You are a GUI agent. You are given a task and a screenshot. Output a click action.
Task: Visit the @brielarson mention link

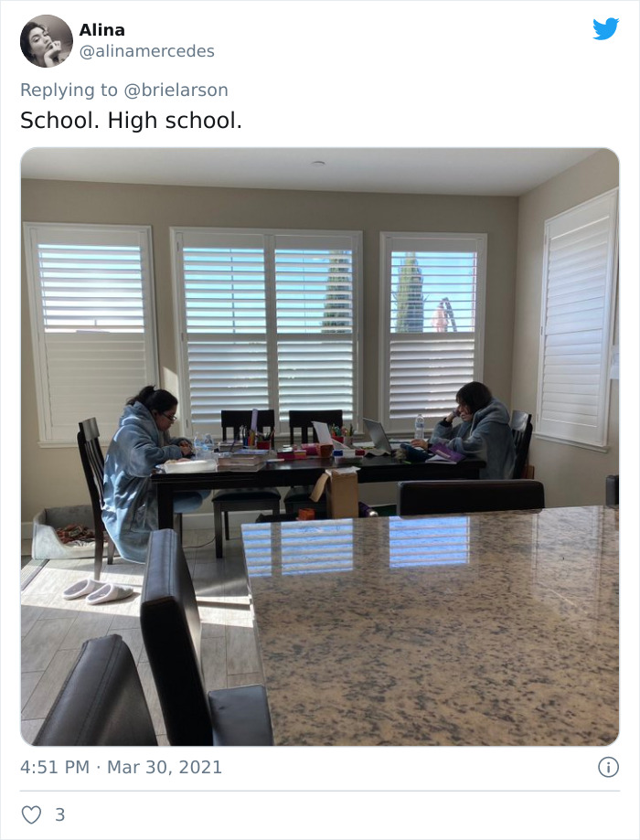tap(176, 90)
